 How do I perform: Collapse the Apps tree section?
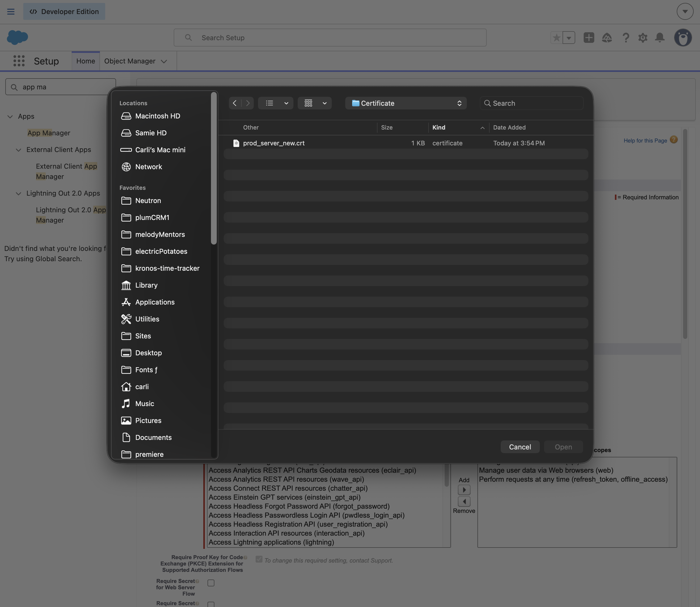pos(10,117)
